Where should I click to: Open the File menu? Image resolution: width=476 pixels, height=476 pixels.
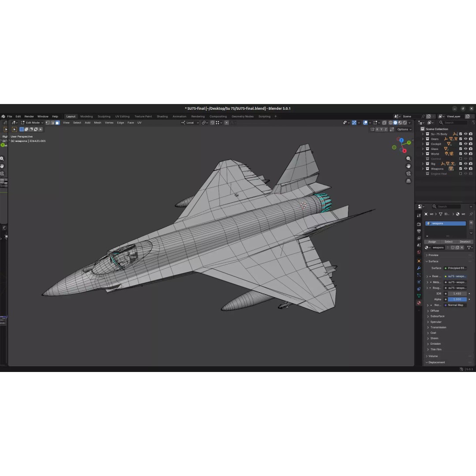[x=10, y=116]
